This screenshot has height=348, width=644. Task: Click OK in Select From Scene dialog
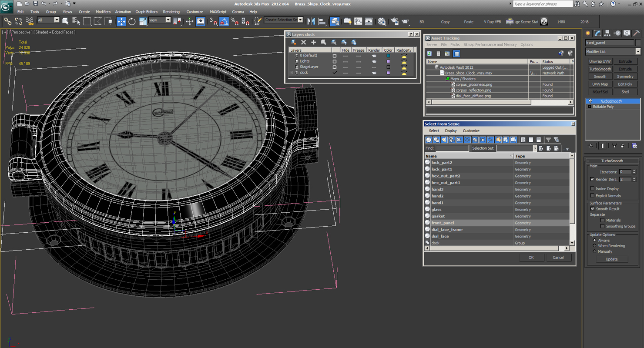(x=531, y=258)
